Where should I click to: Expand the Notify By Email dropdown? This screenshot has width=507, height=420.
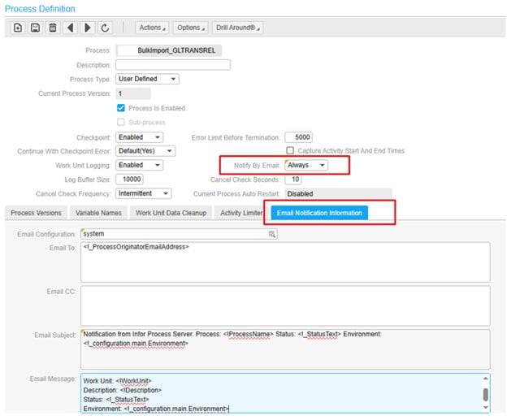point(306,165)
